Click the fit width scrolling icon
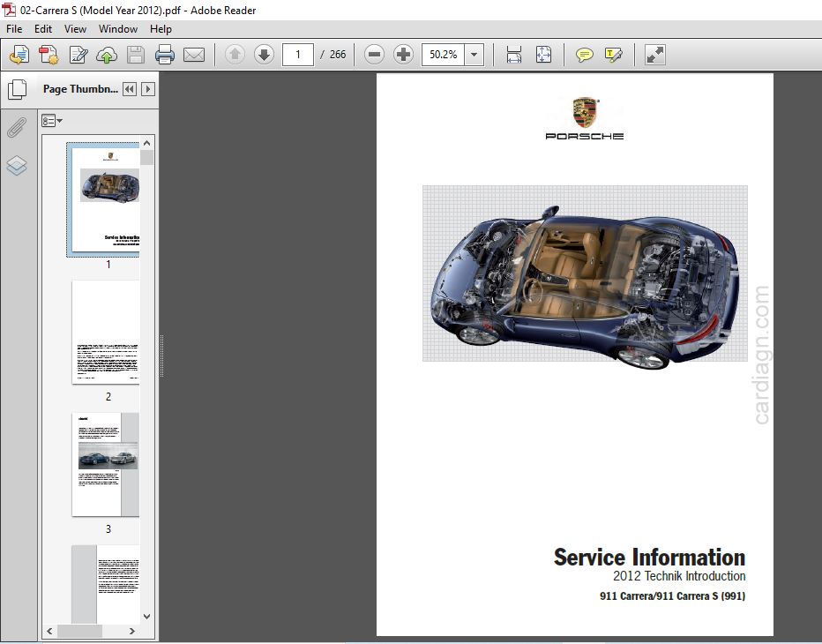The height and width of the screenshot is (644, 822). tap(513, 55)
